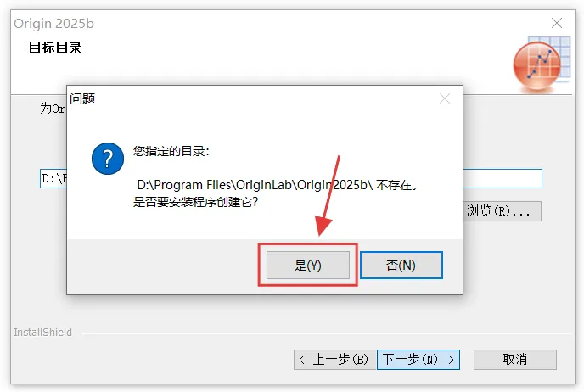The image size is (584, 392).
Task: Click the D:\Program Files\OriginLab path text
Action: pos(218,185)
